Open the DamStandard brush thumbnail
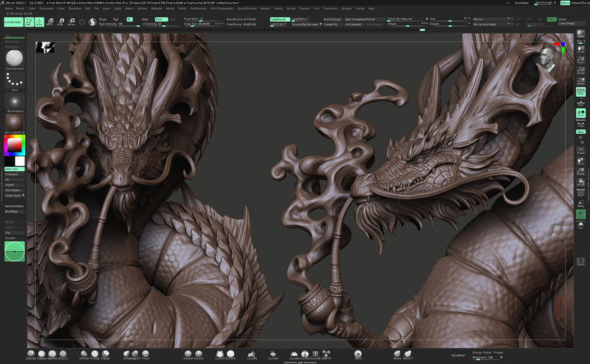This screenshot has width=590, height=364. (x=14, y=58)
